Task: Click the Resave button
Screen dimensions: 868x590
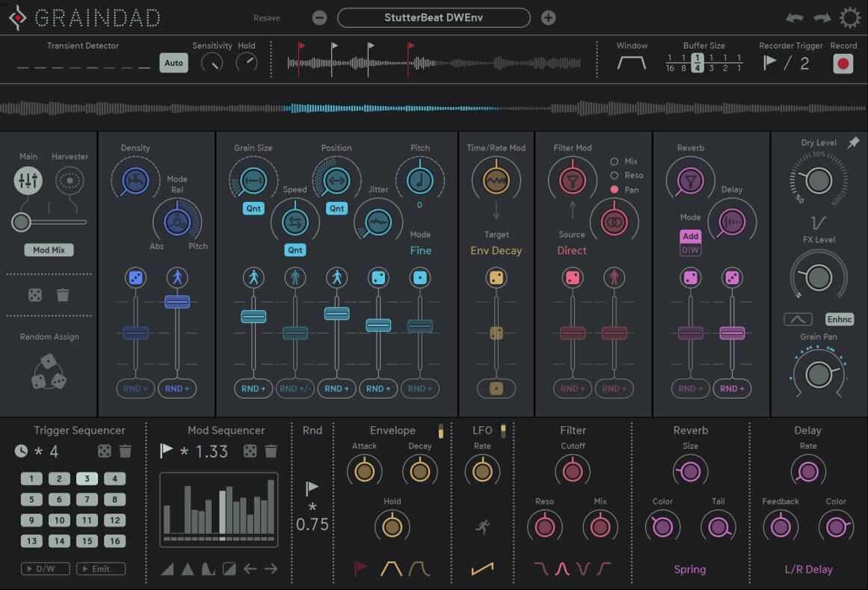Action: pos(267,18)
